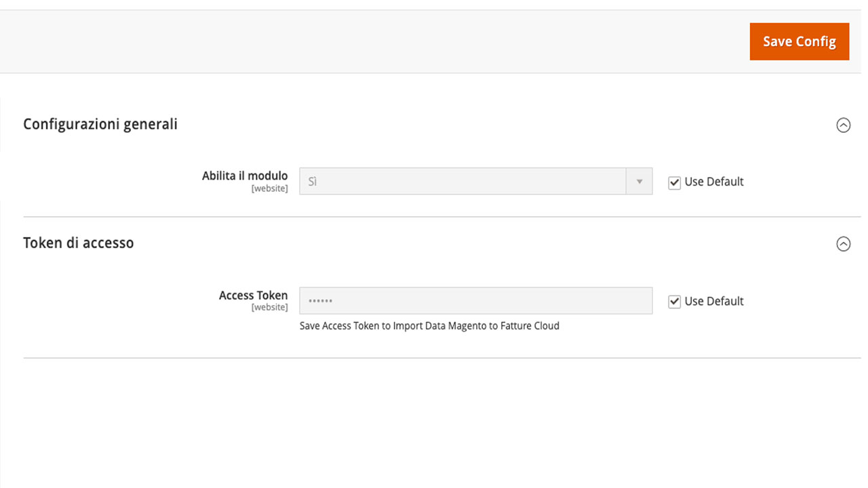Click Use Default label beside Abilita il modulo
This screenshot has height=488, width=868.
(x=714, y=182)
